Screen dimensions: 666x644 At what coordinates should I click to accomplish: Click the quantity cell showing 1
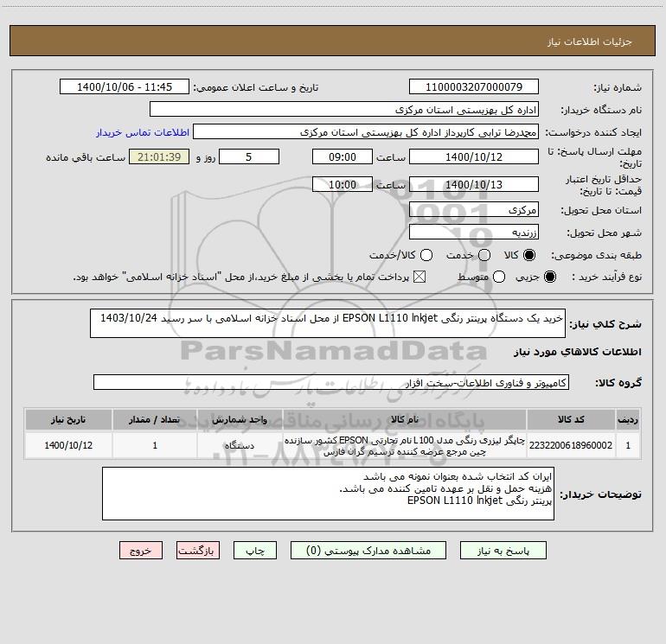155,445
